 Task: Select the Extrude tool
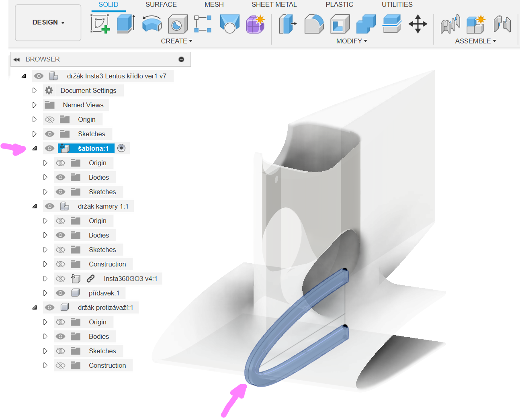click(126, 24)
